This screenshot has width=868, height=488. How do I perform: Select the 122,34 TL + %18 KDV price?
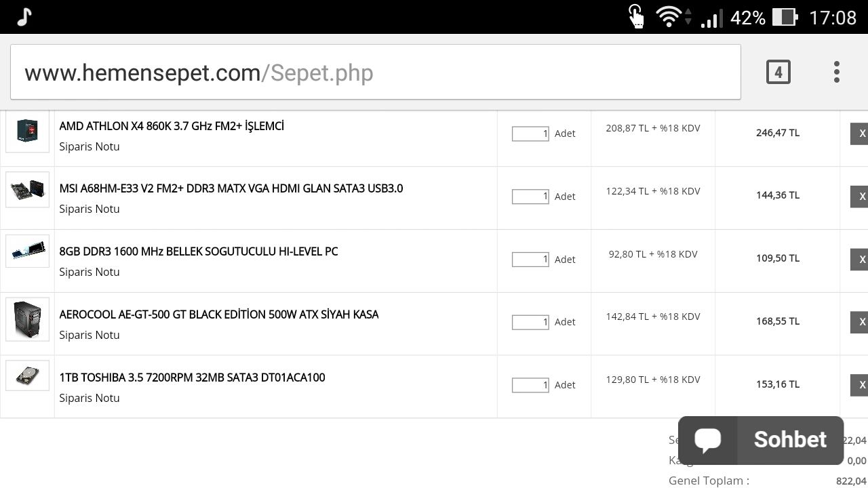(x=653, y=191)
